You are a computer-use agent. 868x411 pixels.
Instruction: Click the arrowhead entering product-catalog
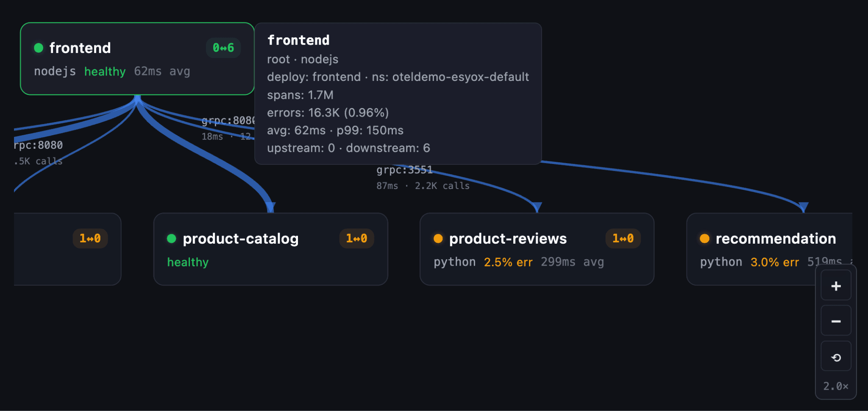(271, 208)
